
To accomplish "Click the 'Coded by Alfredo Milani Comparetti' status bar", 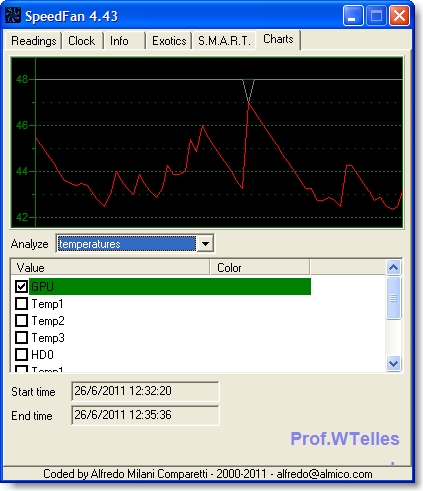I will (x=207, y=474).
